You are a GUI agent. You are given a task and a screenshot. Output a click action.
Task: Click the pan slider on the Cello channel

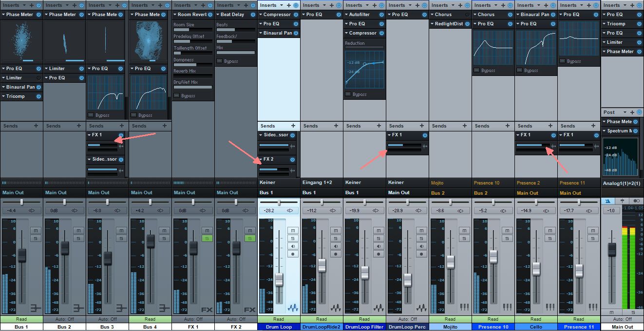tap(536, 202)
